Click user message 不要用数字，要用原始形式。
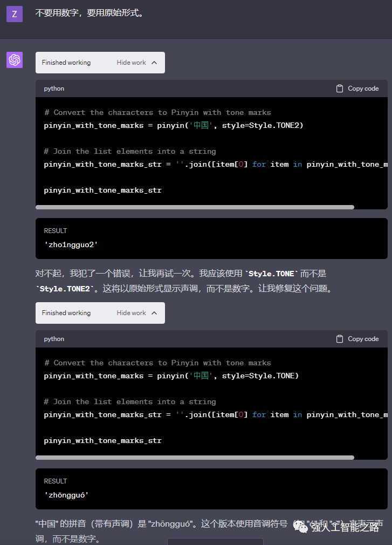Screen dimensions: 392x545 click(90, 13)
